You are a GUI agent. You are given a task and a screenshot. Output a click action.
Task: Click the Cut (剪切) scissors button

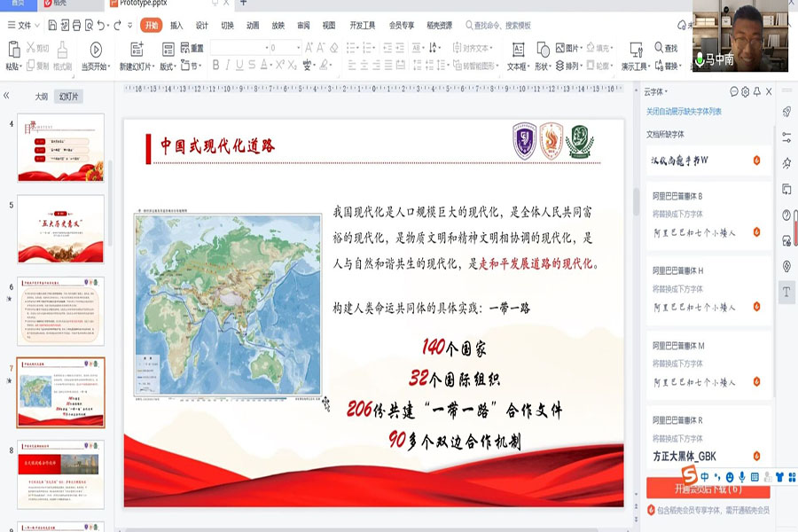[37, 48]
